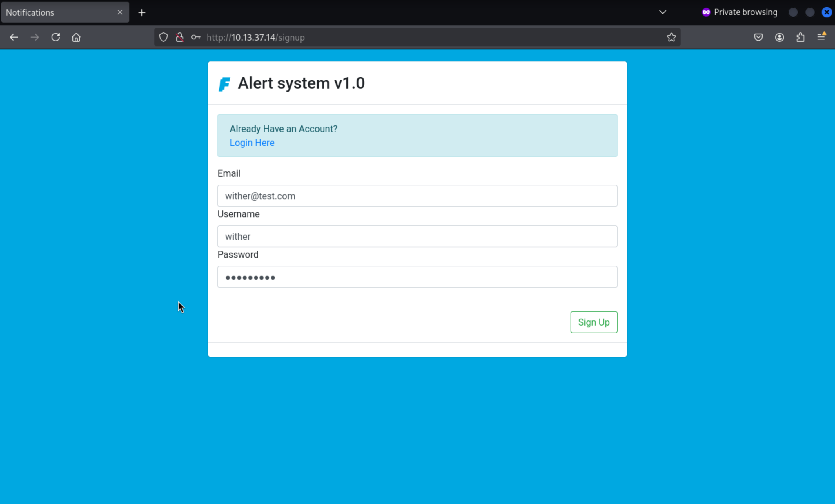This screenshot has width=835, height=504.
Task: Close the browser window
Action: point(827,12)
